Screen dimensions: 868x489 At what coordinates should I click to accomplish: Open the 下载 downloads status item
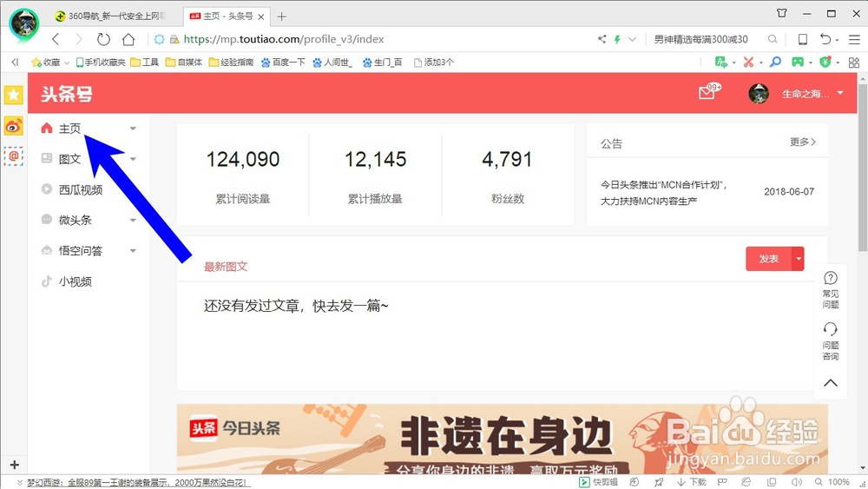click(692, 482)
